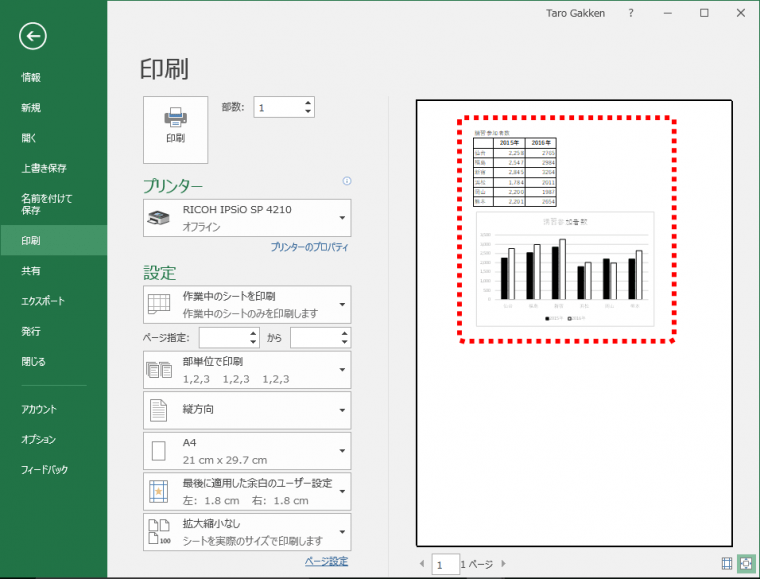760x579 pixels.
Task: Choose 閉じる in the sidebar
Action: (x=33, y=361)
